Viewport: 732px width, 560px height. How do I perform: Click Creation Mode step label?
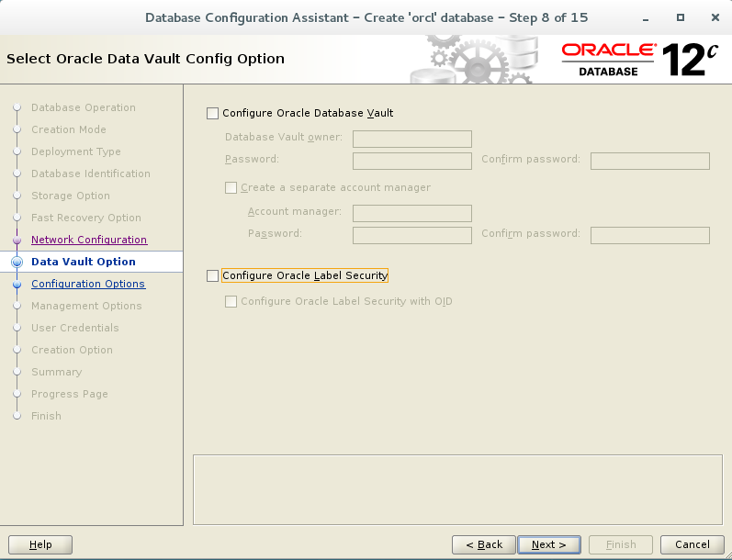[x=69, y=129]
